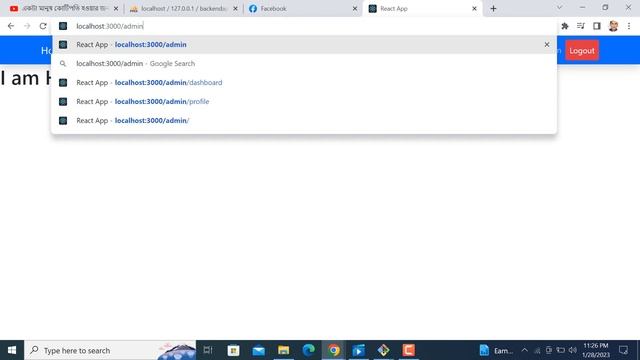
Task: Launch Microsoft Edge from taskbar
Action: tap(309, 350)
